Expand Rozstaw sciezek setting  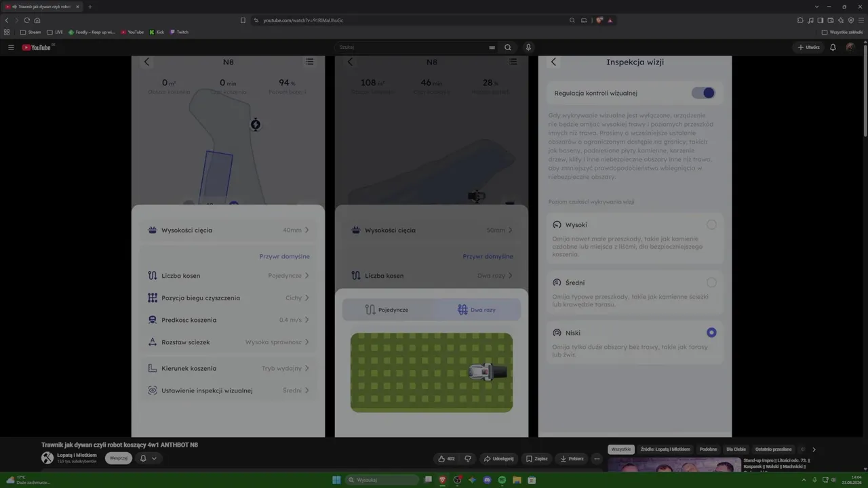click(x=228, y=342)
